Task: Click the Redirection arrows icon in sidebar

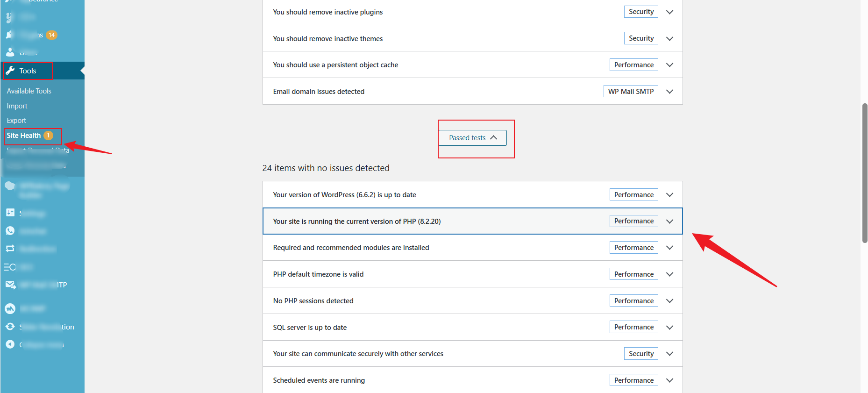Action: click(10, 249)
